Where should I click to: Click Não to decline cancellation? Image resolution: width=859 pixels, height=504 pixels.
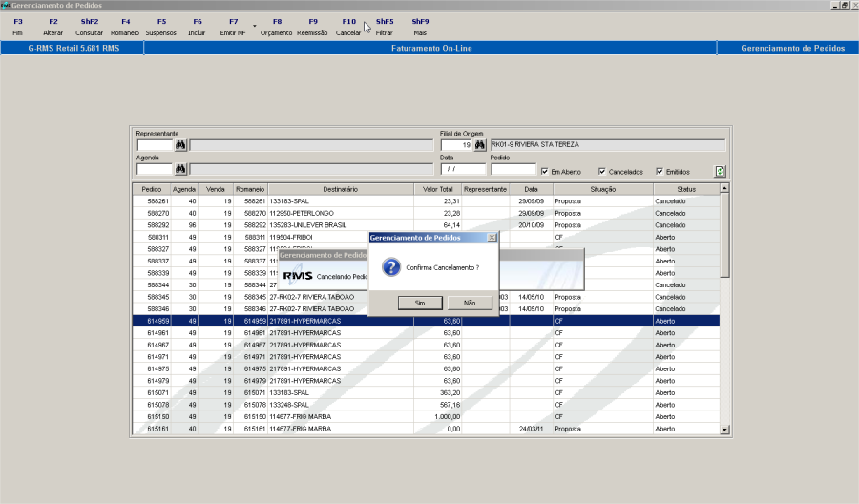coord(470,303)
